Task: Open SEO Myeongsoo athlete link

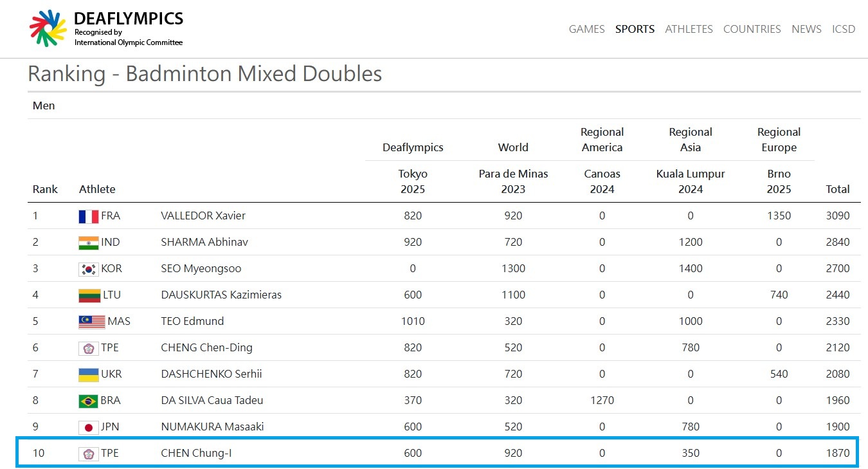Action: 201,268
